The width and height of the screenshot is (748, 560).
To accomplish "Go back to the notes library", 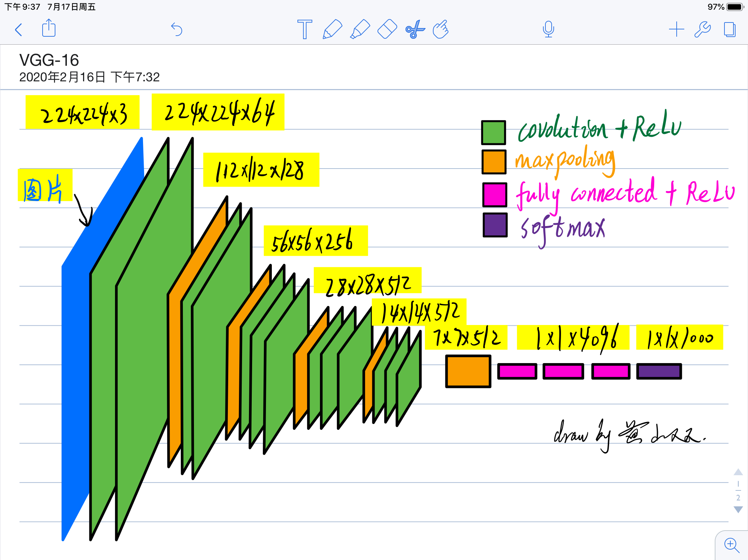I will click(x=19, y=30).
